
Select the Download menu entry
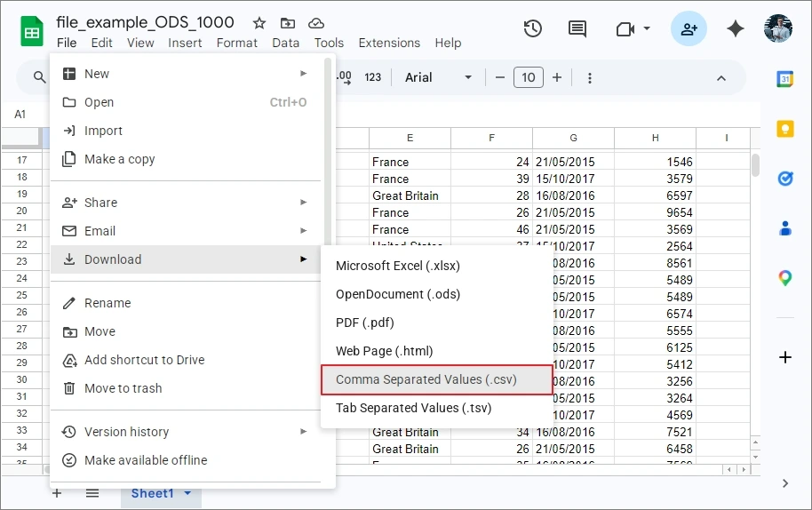pos(186,259)
